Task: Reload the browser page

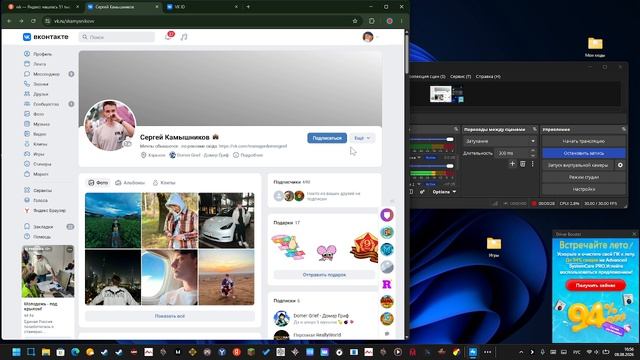Action: (x=33, y=21)
